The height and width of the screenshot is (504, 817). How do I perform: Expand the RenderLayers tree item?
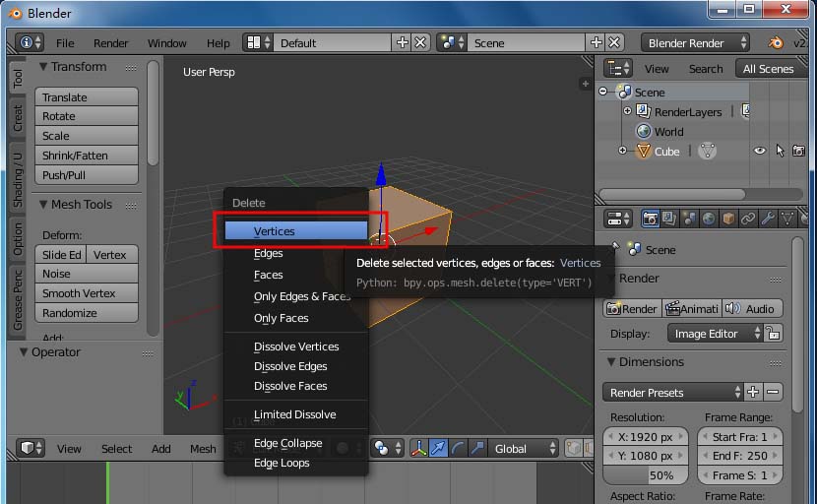627,111
